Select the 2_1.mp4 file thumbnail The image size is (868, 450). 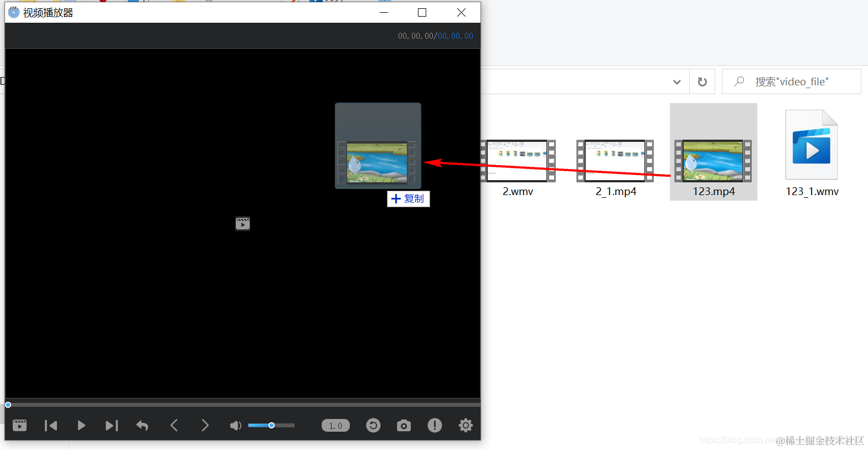tap(615, 161)
